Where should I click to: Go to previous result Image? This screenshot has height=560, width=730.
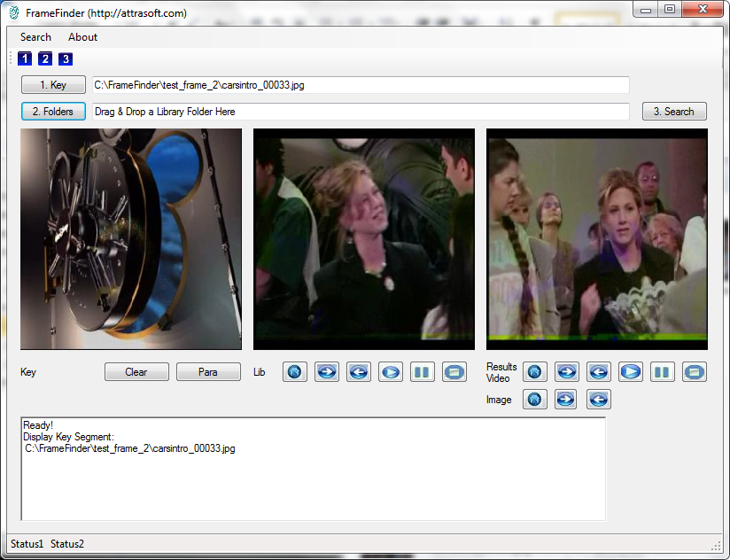(x=599, y=400)
